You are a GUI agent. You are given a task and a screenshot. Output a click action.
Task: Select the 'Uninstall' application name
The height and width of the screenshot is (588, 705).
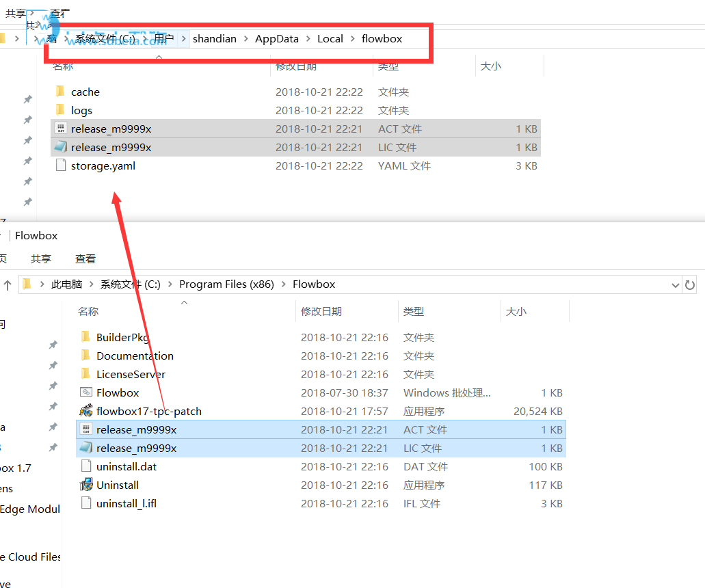(x=118, y=485)
